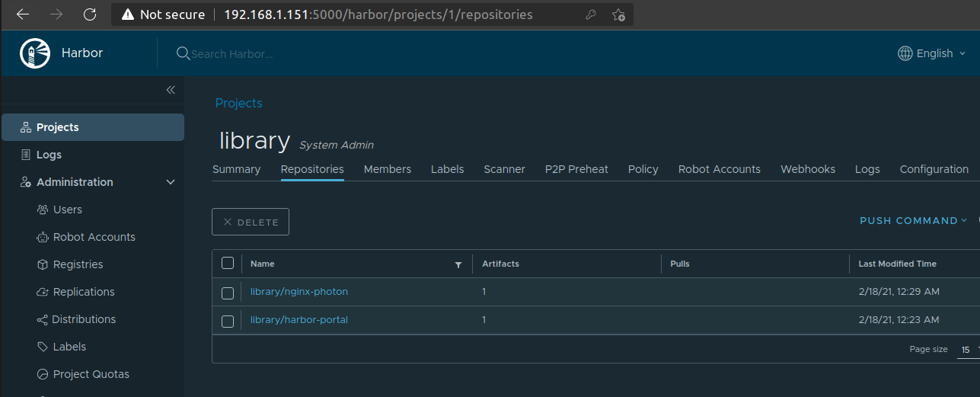
Task: Open the Page size dropdown
Action: 968,349
